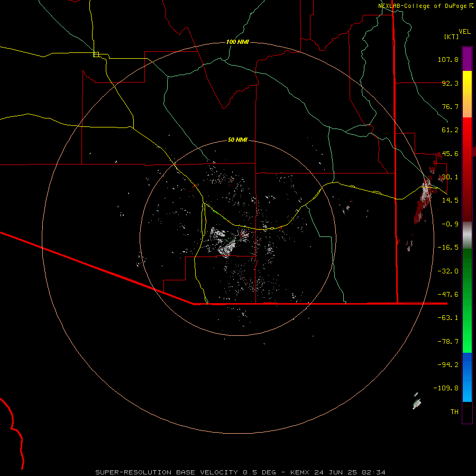This screenshot has width=476, height=476.
Task: Click the NEXLAB-College of DuPage watermark text
Action: pyautogui.click(x=426, y=6)
